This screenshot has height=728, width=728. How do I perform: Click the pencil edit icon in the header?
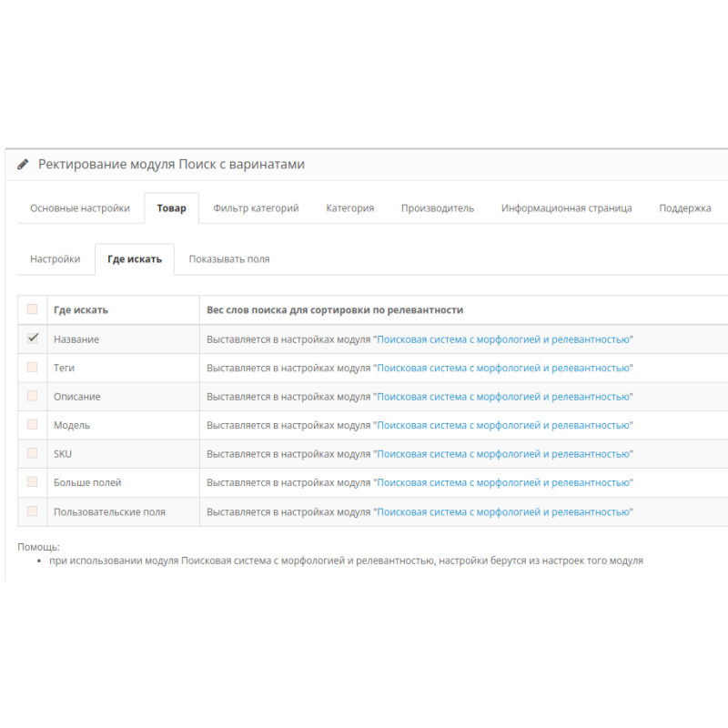tap(21, 164)
